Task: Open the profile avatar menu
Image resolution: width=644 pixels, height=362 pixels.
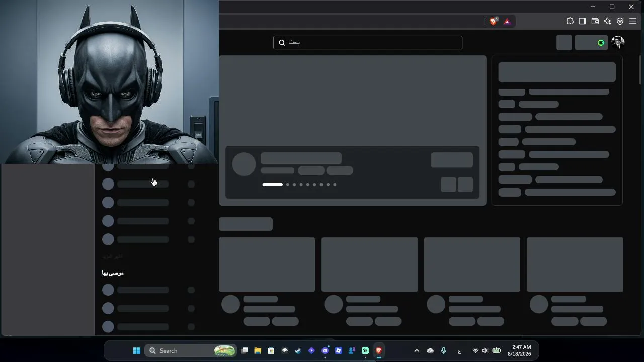Action: tap(618, 42)
